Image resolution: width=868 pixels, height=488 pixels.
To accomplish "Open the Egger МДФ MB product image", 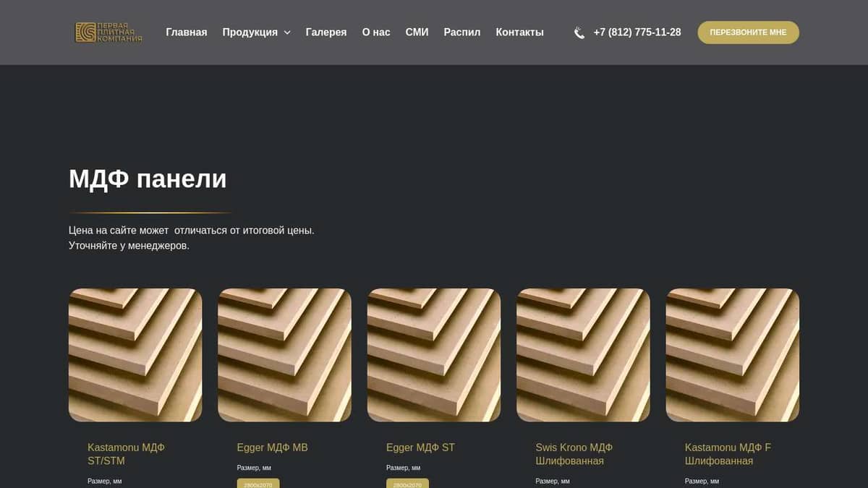I will click(x=284, y=355).
